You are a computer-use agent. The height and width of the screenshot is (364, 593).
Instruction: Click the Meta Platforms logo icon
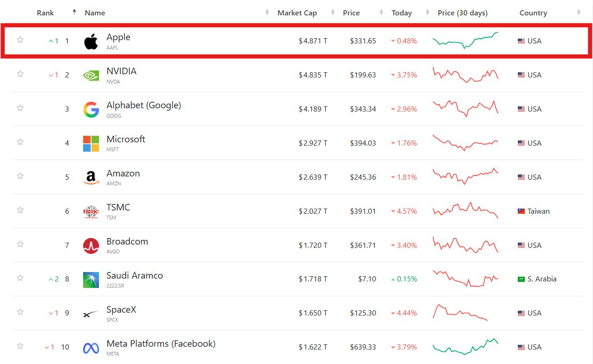(91, 348)
